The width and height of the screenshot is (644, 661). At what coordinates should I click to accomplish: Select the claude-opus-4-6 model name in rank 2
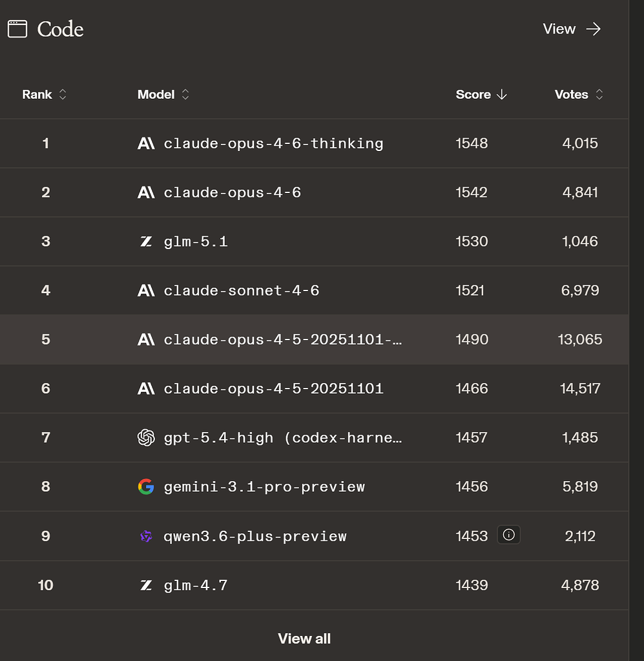pyautogui.click(x=233, y=192)
